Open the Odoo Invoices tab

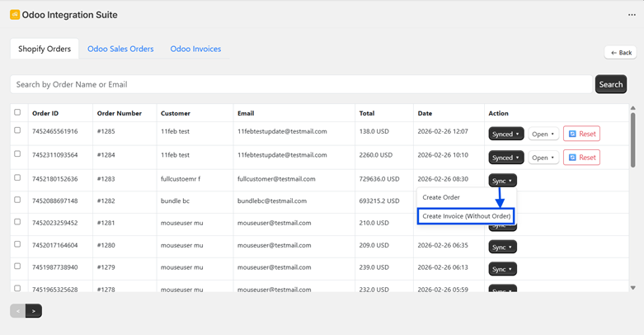195,49
